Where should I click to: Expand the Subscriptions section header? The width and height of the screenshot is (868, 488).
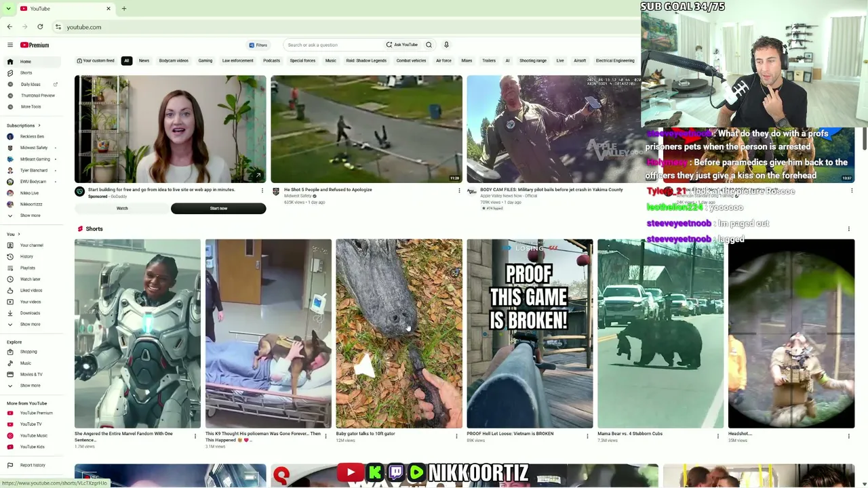click(23, 125)
